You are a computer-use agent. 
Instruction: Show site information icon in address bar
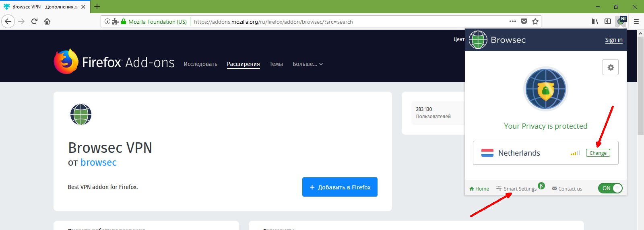tap(107, 21)
